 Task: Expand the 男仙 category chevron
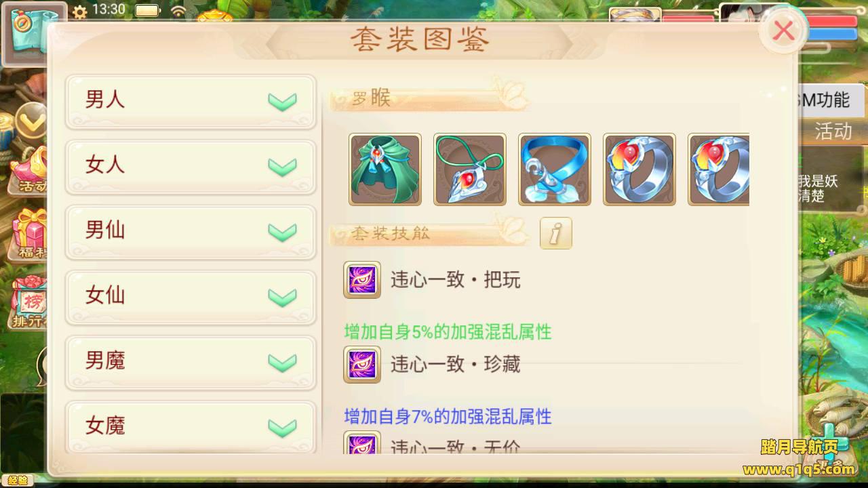pos(282,232)
